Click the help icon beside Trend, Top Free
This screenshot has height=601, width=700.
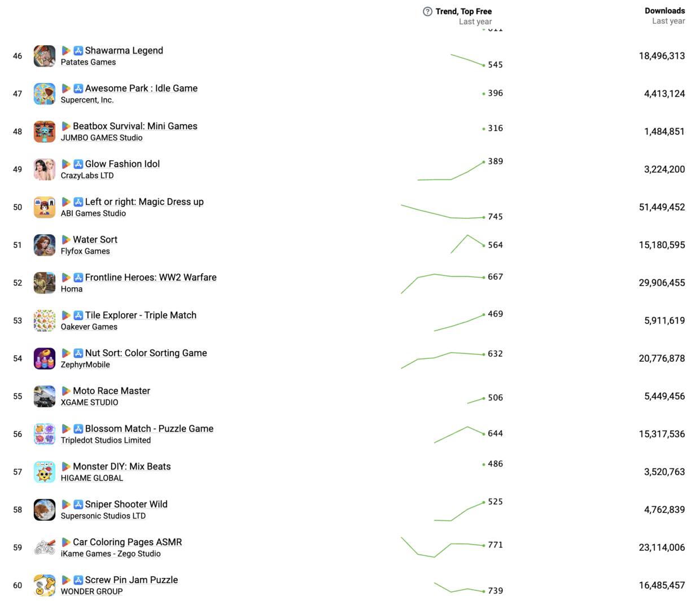pyautogui.click(x=427, y=11)
